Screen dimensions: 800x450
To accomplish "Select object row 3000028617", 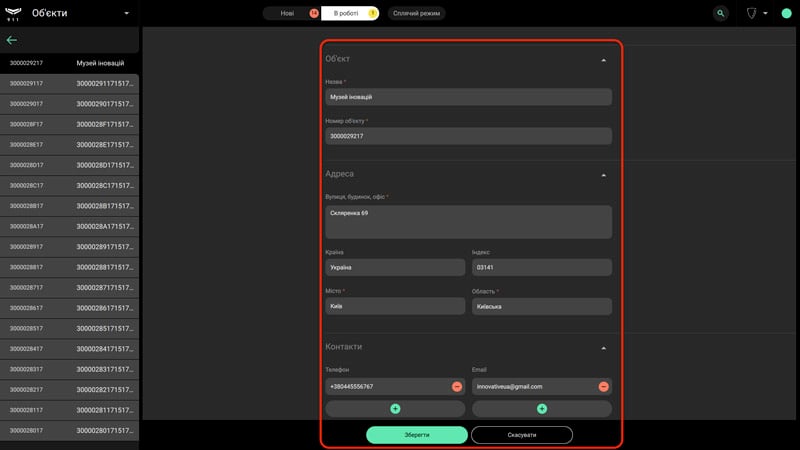I will tap(69, 308).
